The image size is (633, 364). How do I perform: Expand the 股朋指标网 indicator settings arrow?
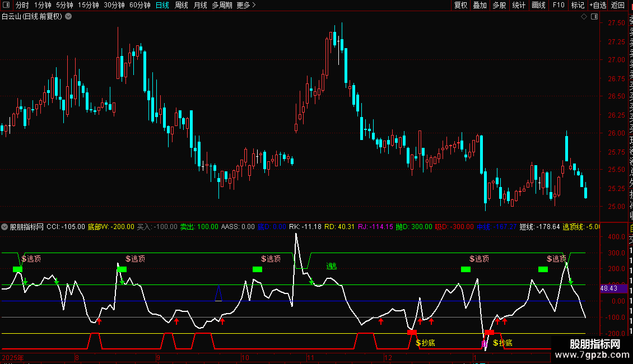[5, 227]
